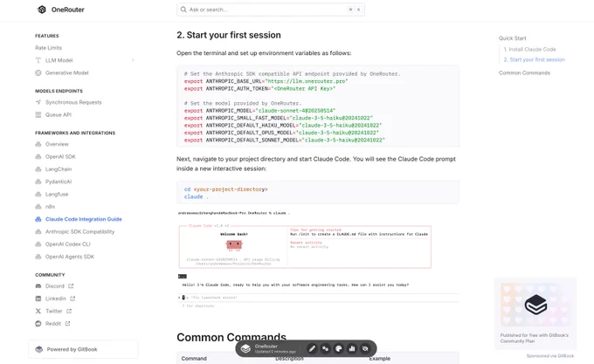This screenshot has width=594, height=364.
Task: Click the GitBook logo in sponsor card
Action: coord(535,305)
